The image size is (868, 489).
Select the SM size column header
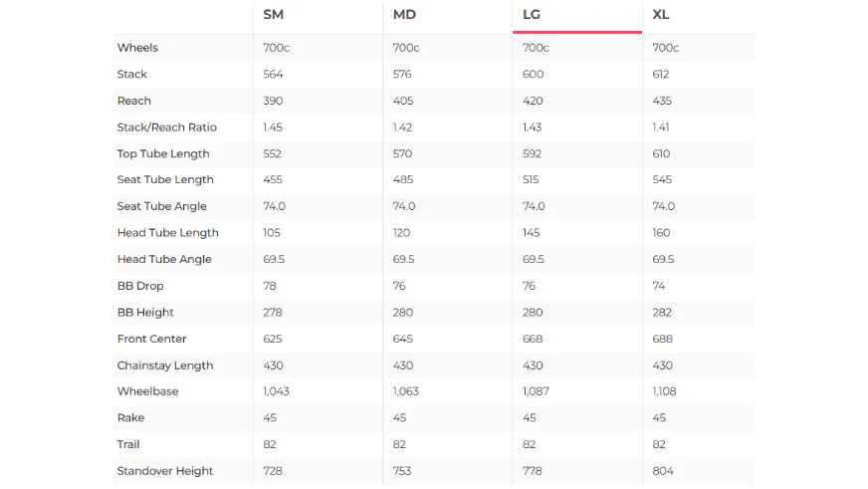(274, 14)
